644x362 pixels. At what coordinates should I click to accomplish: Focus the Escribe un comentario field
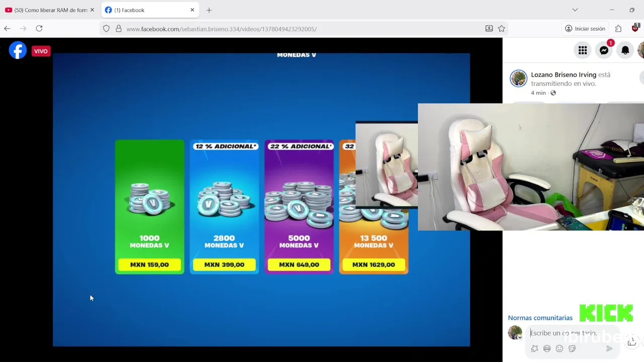(x=563, y=333)
